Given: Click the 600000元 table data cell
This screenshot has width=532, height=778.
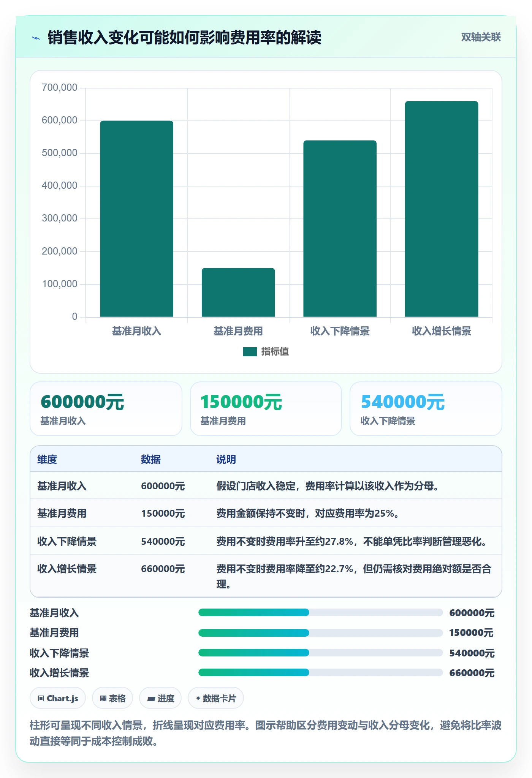Looking at the screenshot, I should coord(163,486).
